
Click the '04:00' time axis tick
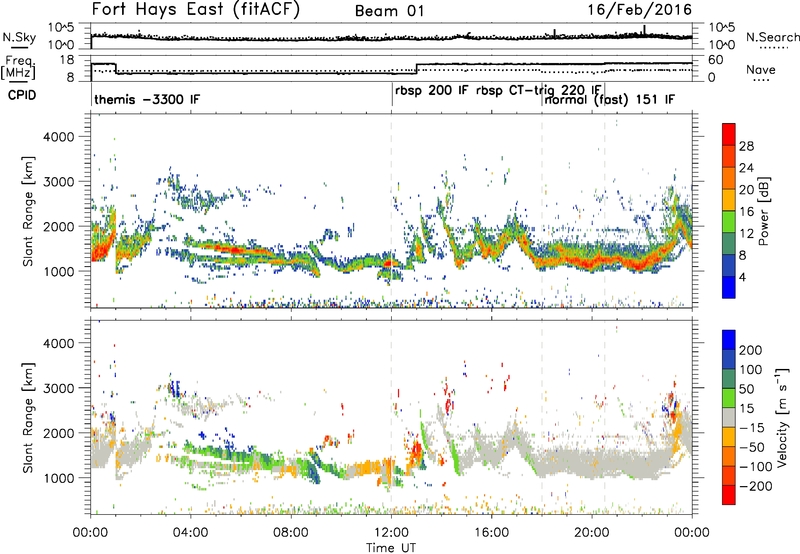coord(190,533)
